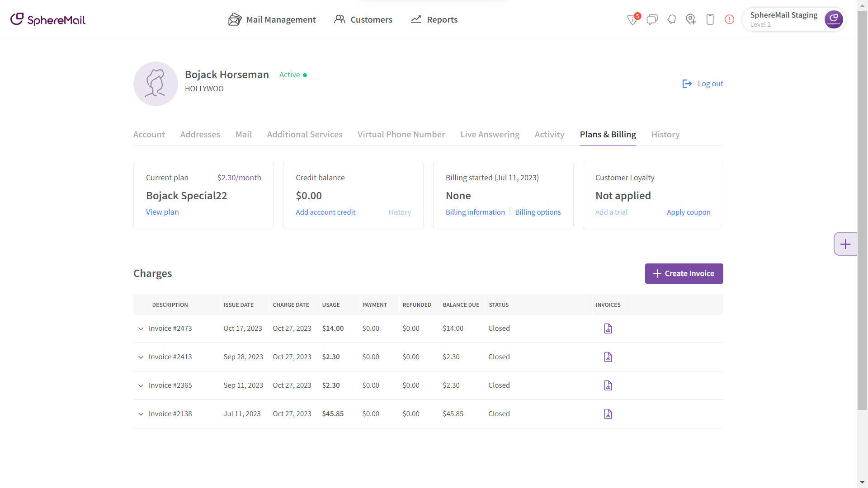
Task: Click the red exclamation alert icon
Action: pyautogui.click(x=729, y=19)
